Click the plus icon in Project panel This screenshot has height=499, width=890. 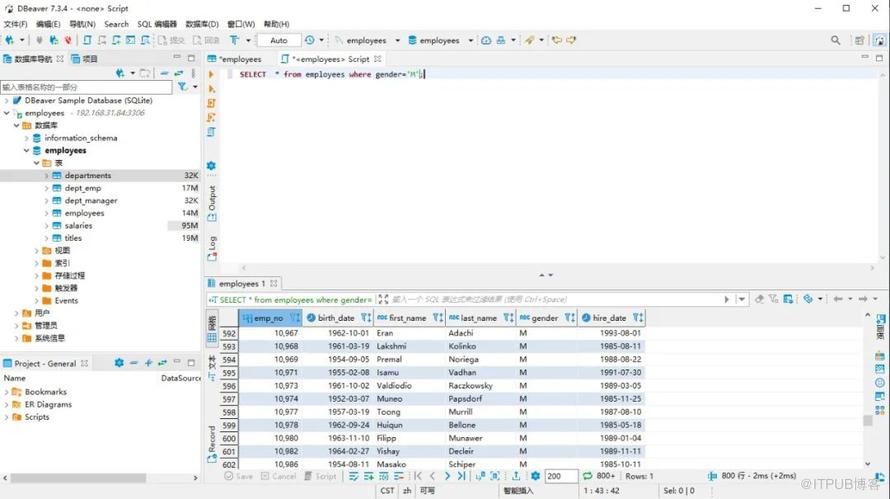pyautogui.click(x=148, y=363)
